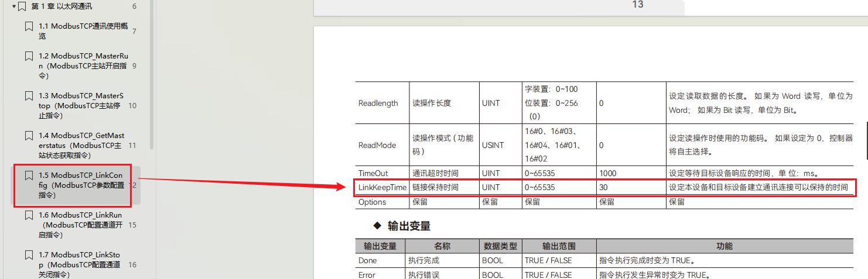
Task: Click the bookmark icon for 1.6 ModbusTCP_LinkRun
Action: click(29, 215)
